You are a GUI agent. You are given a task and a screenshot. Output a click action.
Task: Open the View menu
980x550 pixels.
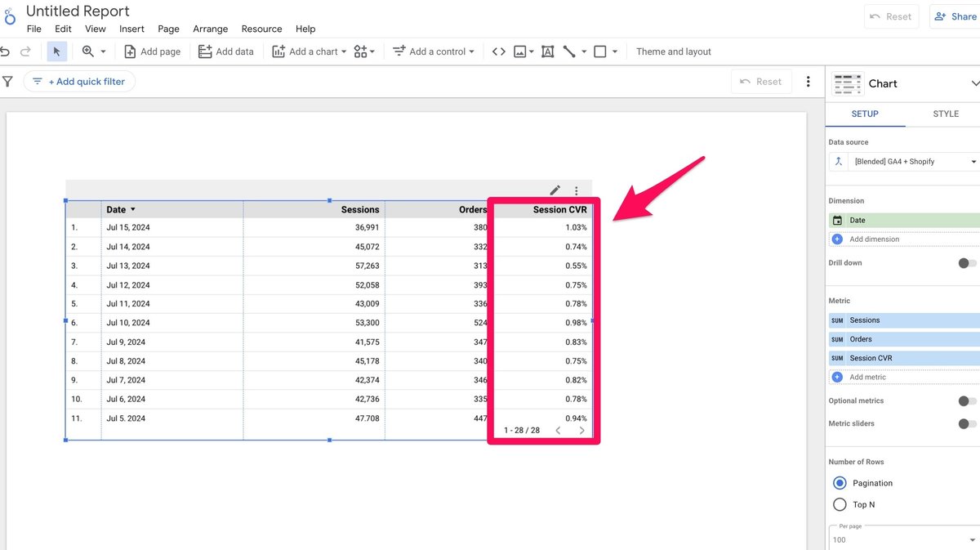pos(96,29)
